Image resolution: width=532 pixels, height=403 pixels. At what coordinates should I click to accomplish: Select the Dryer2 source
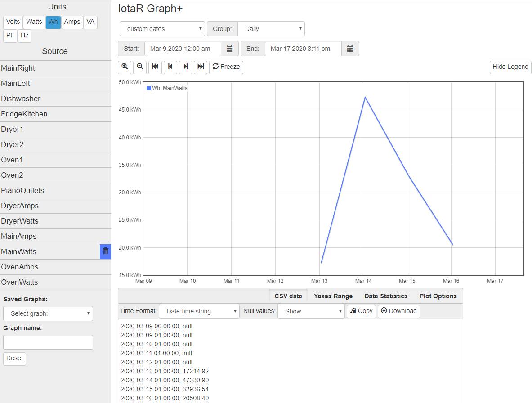(x=56, y=144)
